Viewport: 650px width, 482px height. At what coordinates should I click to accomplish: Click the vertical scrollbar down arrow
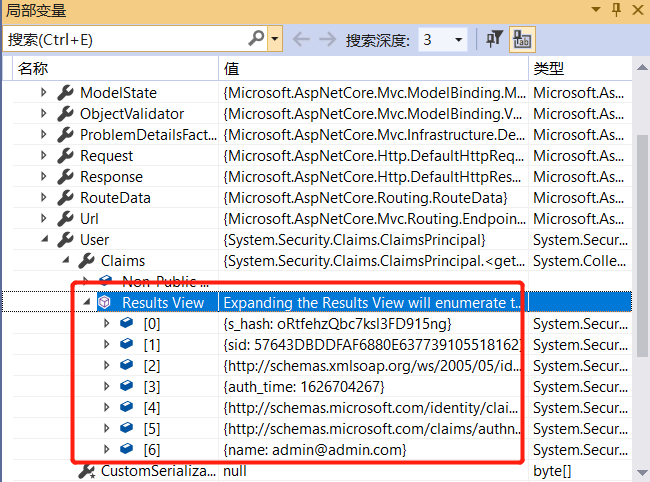(642, 473)
